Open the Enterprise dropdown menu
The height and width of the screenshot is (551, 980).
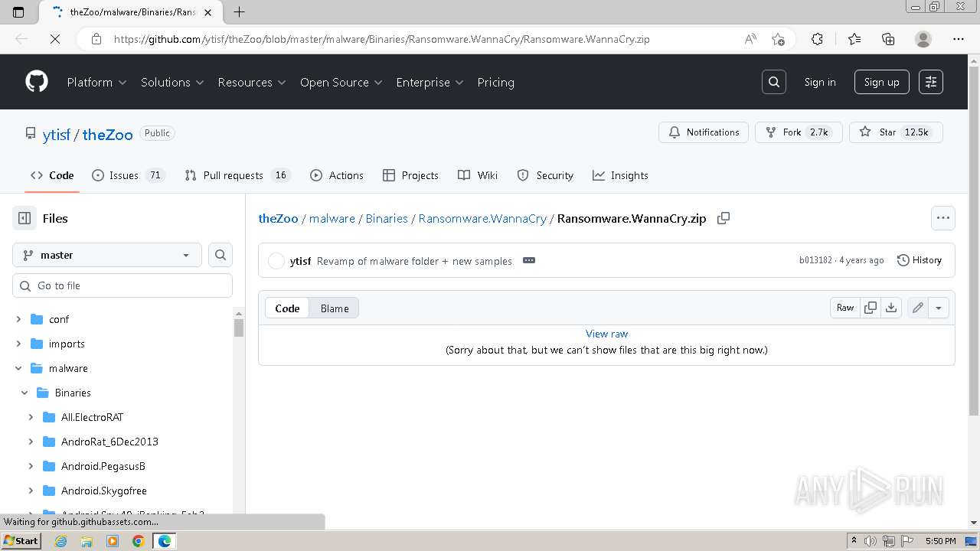[430, 82]
